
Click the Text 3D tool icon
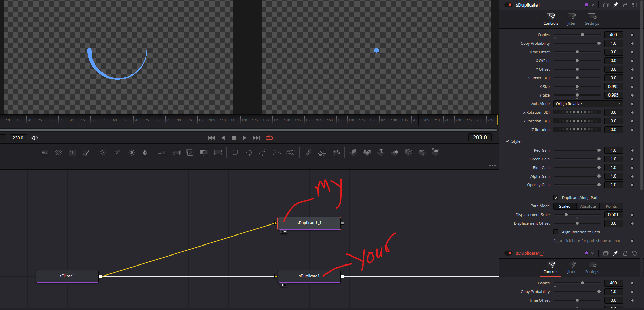[x=381, y=152]
